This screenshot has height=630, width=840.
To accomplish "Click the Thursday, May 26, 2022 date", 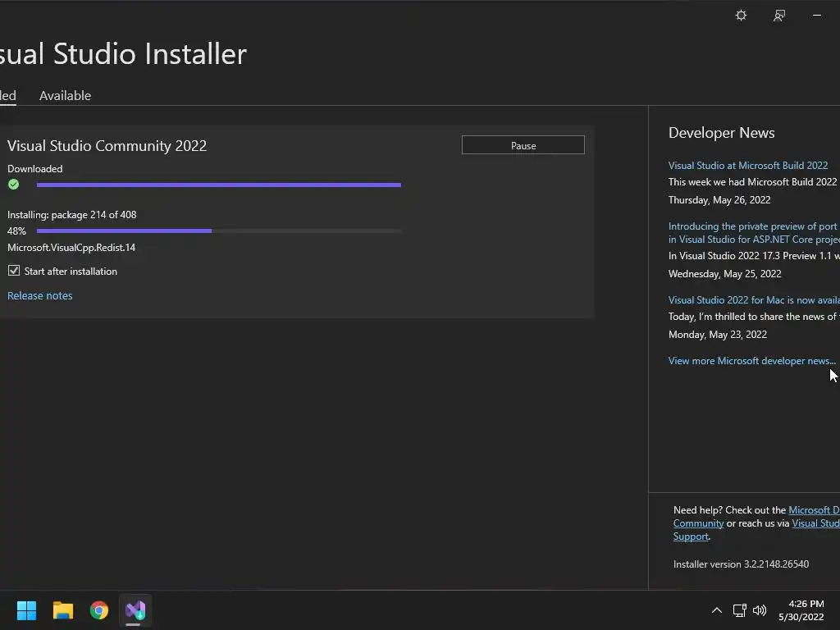I will (x=719, y=200).
